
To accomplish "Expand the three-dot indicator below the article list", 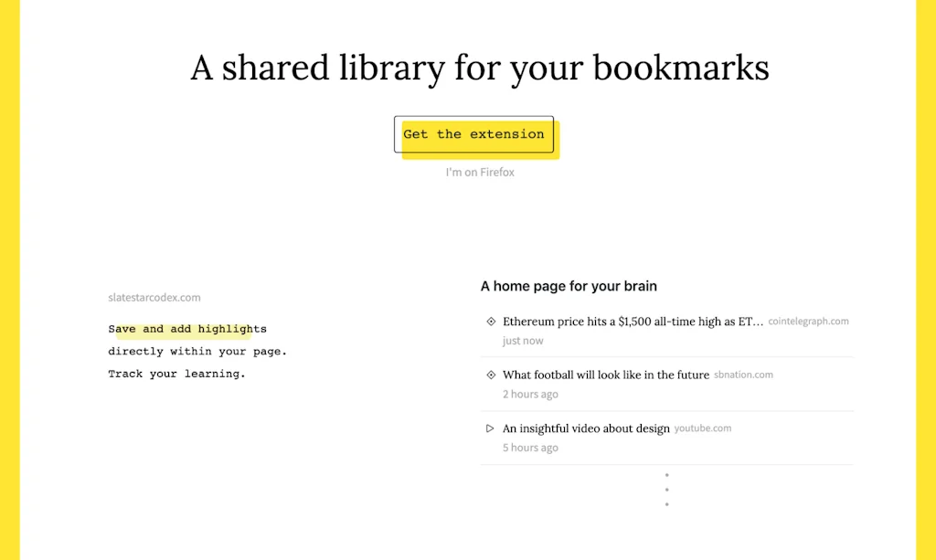I will 666,490.
